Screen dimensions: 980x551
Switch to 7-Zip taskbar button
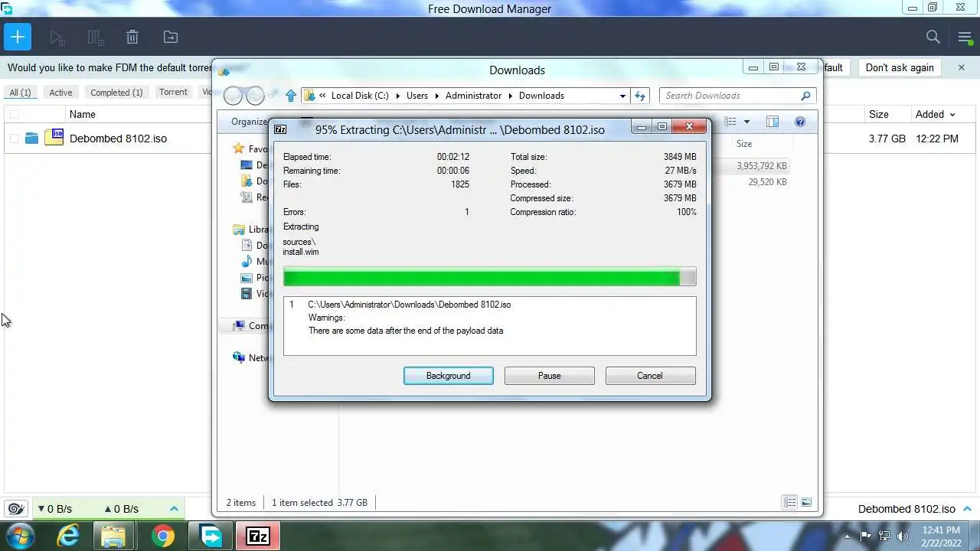tap(258, 536)
